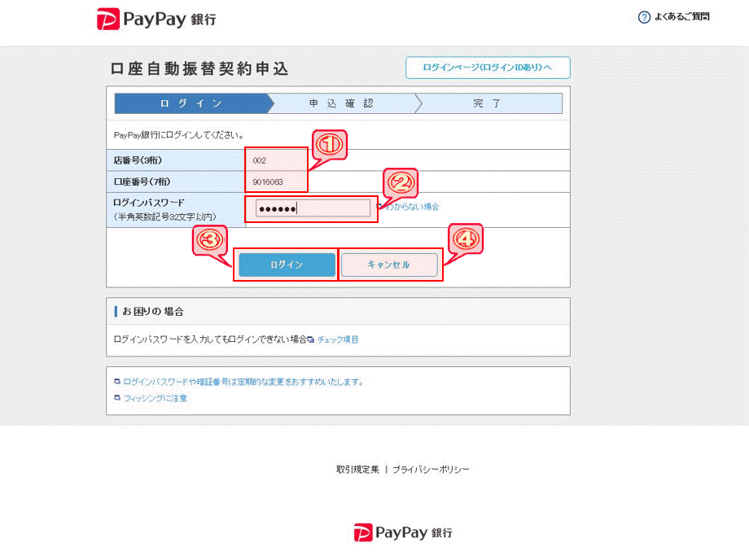Click the circled number ③ callout
Image resolution: width=749 pixels, height=560 pixels.
coord(209,239)
